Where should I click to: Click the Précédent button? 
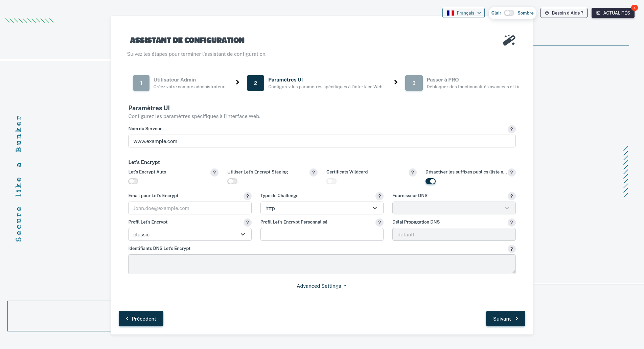(x=141, y=319)
